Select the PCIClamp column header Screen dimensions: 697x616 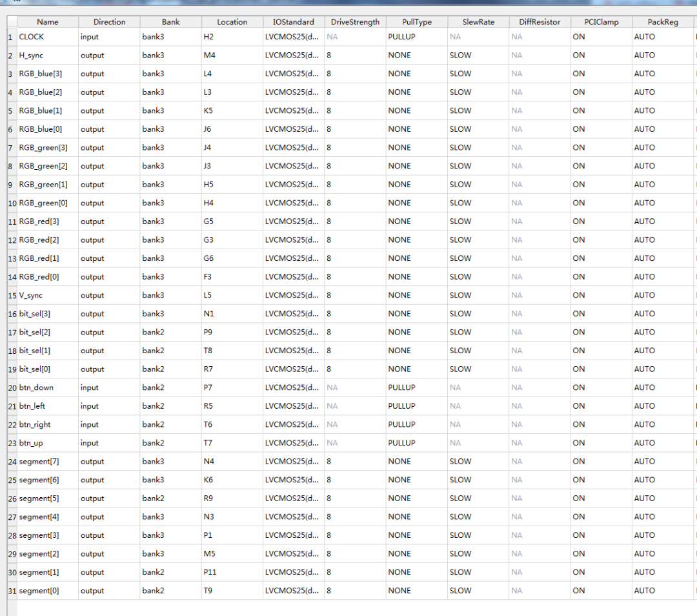[x=600, y=22]
